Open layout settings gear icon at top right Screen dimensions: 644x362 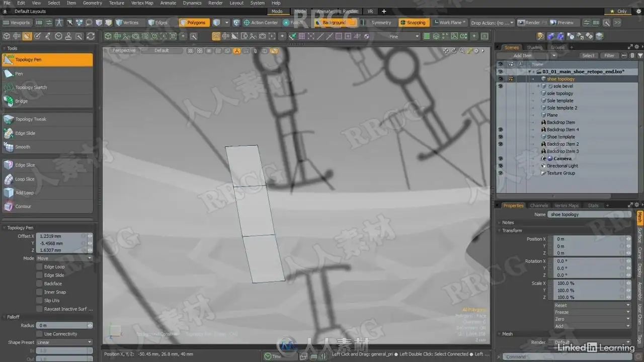tap(638, 11)
